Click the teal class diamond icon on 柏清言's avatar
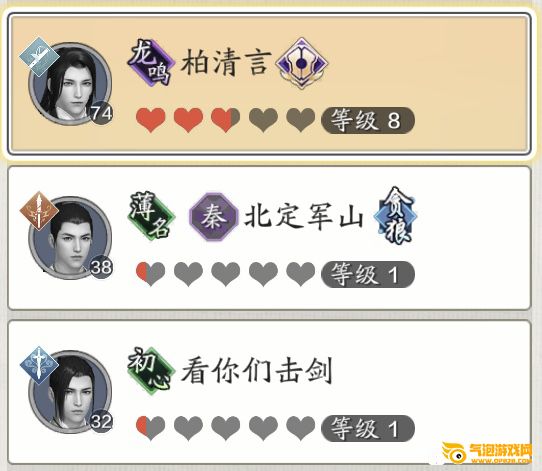This screenshot has width=542, height=471. [x=39, y=57]
